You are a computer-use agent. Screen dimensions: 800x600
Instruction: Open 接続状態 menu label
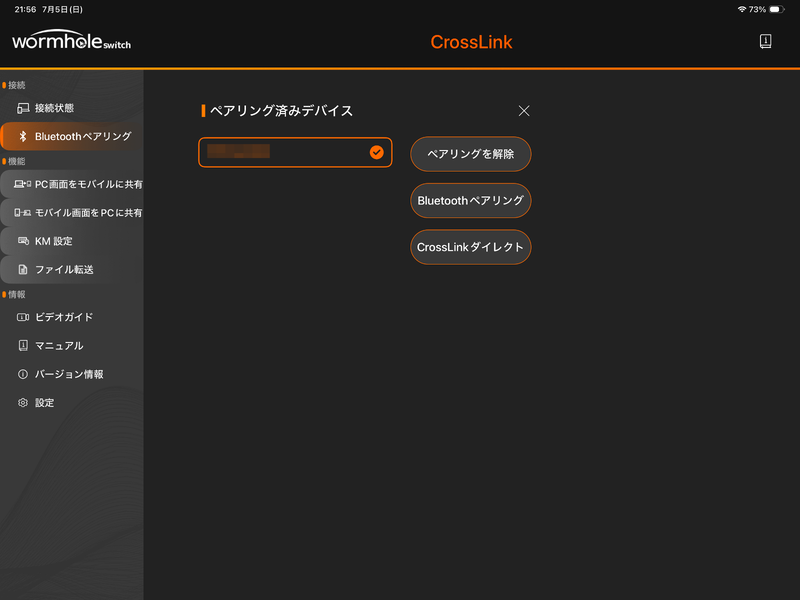click(x=54, y=108)
